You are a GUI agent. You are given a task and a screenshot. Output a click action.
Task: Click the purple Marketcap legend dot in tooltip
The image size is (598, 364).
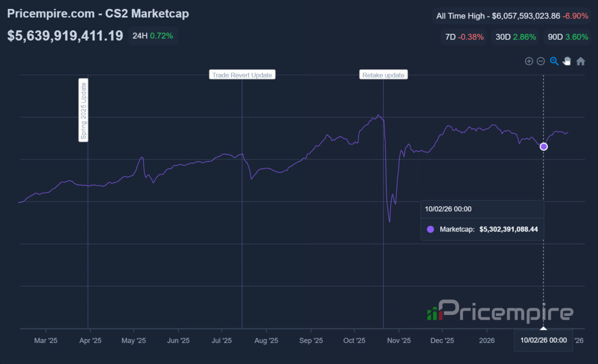(431, 230)
